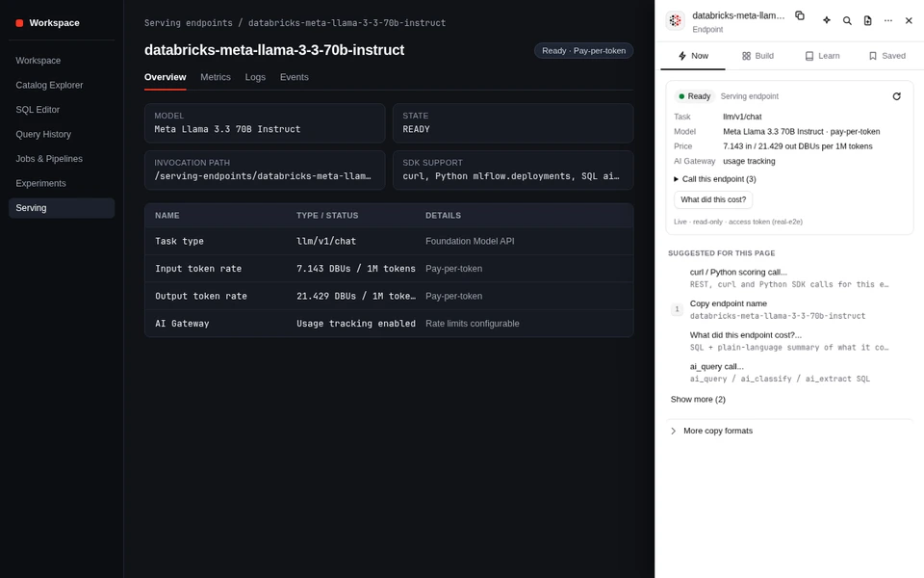The image size is (924, 578).
Task: Copy the endpoint title with the copy icon
Action: click(800, 15)
